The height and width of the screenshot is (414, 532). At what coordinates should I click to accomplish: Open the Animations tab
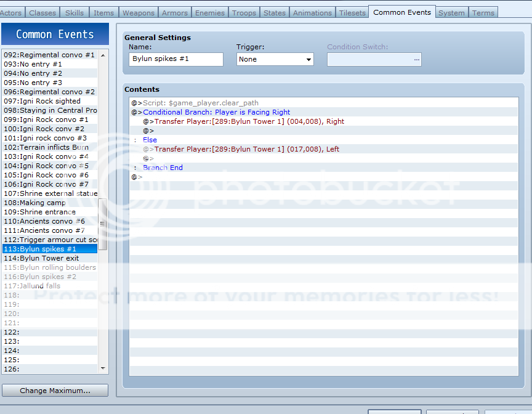(312, 12)
